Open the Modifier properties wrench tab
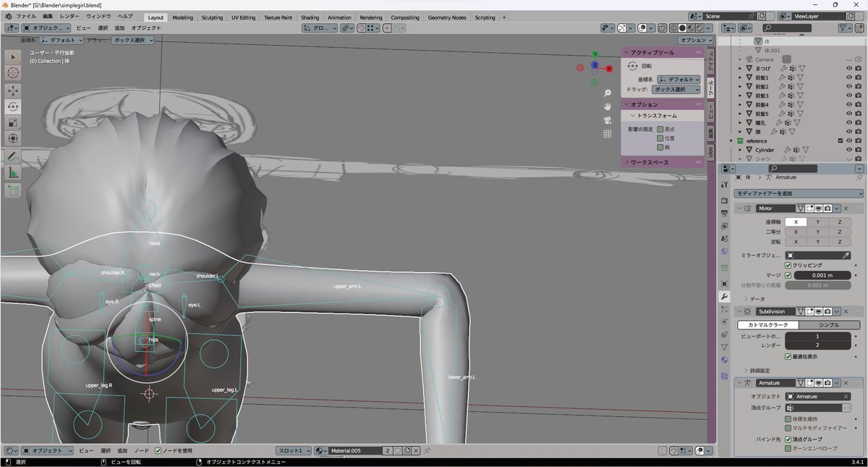Screen dimensions: 868x467 point(725,297)
